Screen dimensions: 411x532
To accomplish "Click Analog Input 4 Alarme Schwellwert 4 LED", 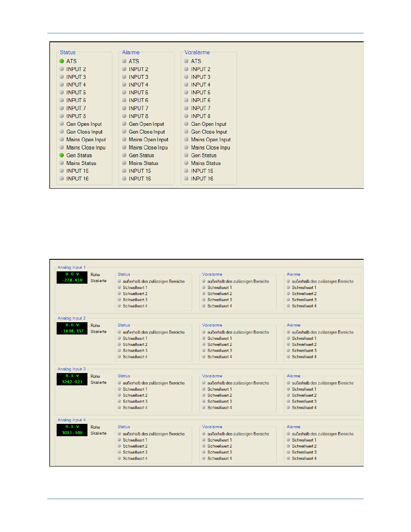I will pyautogui.click(x=288, y=458).
